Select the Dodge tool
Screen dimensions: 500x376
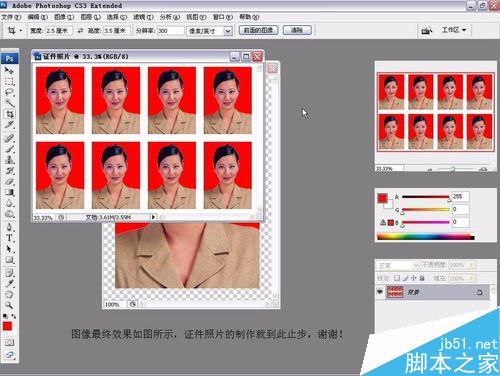tap(9, 214)
